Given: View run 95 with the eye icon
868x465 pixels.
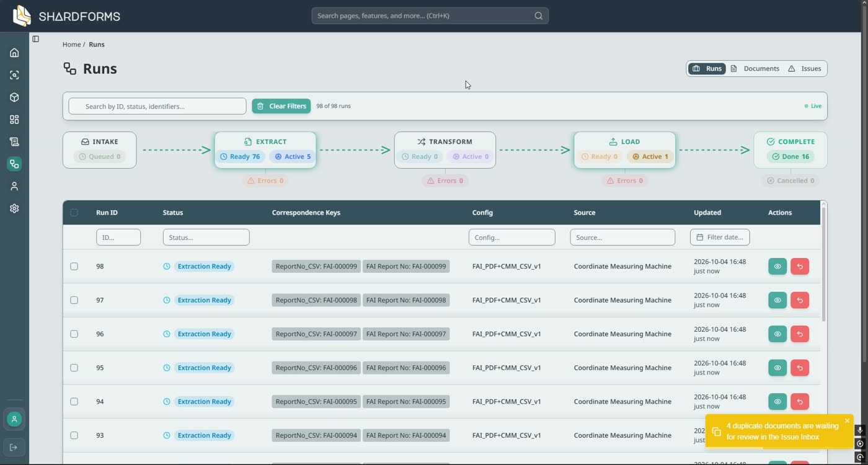Looking at the screenshot, I should click(777, 368).
